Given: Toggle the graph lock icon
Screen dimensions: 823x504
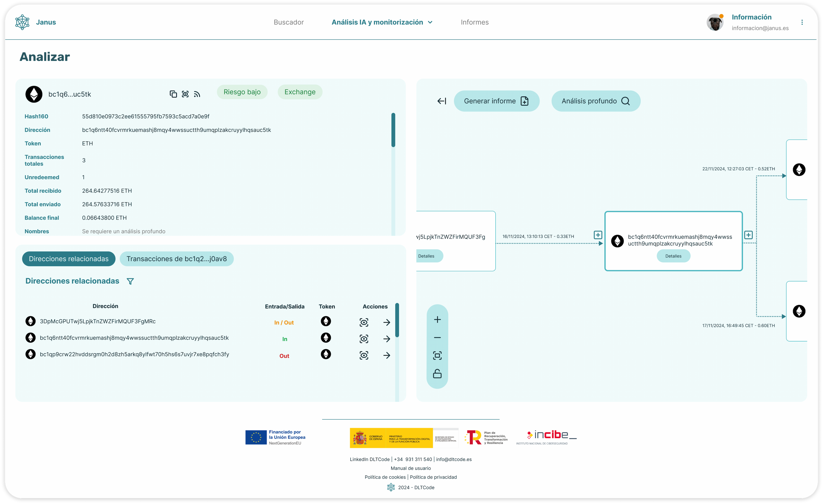Looking at the screenshot, I should pyautogui.click(x=437, y=373).
